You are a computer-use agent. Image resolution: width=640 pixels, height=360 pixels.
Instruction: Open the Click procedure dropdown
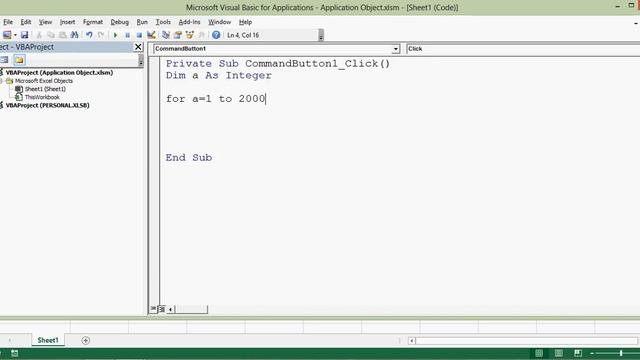coord(522,49)
